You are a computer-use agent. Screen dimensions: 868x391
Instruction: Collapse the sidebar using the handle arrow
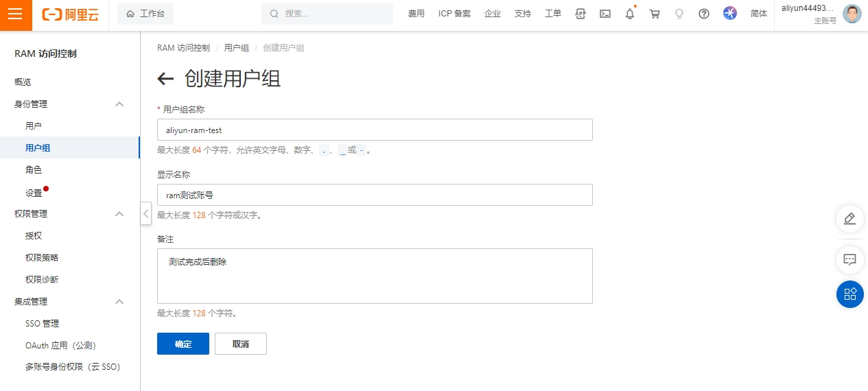[145, 213]
